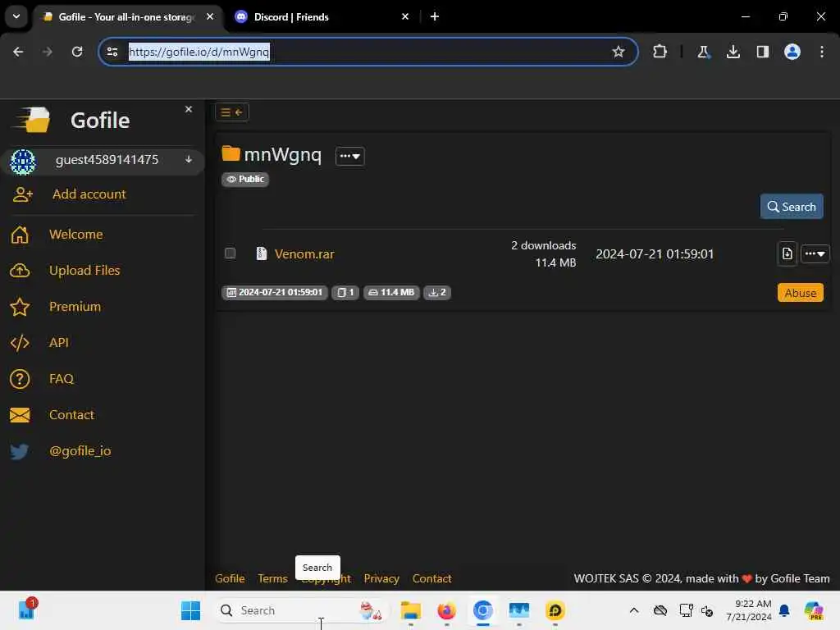
Task: Open Chrome Labs flask icon
Action: point(703,52)
